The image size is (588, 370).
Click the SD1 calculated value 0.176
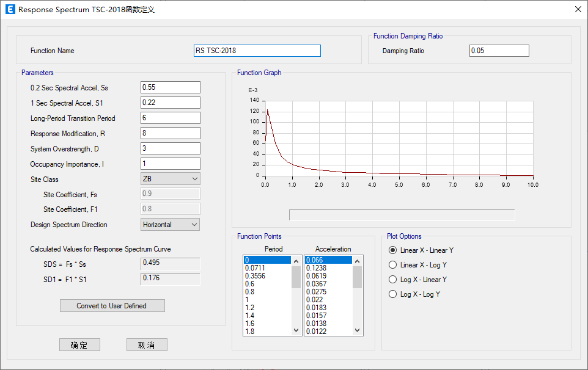coord(171,278)
